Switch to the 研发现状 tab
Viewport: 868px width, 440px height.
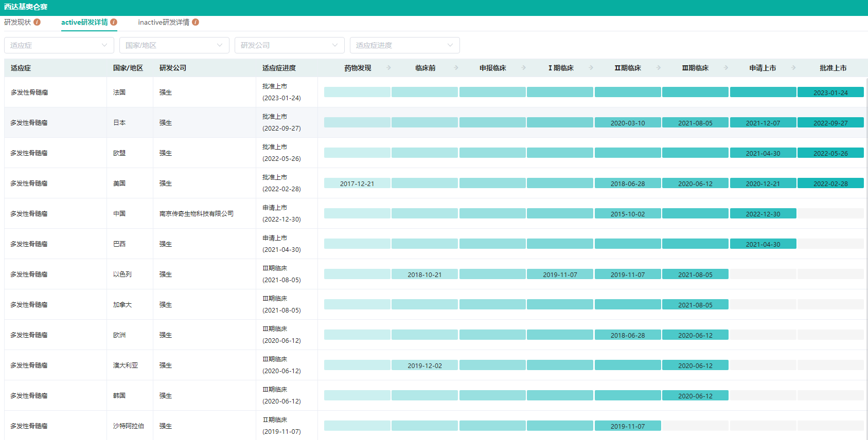point(17,22)
